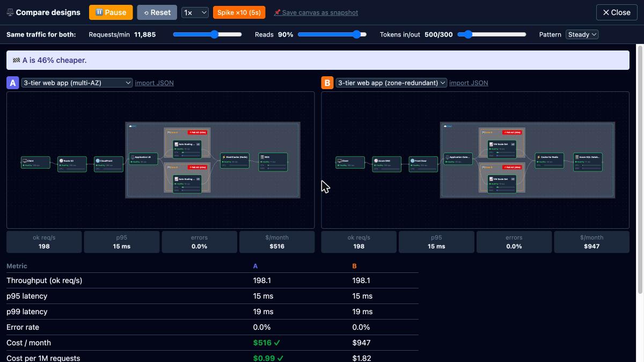The height and width of the screenshot is (362, 644).
Task: Click the 'Metric' column header
Action: coord(17,266)
